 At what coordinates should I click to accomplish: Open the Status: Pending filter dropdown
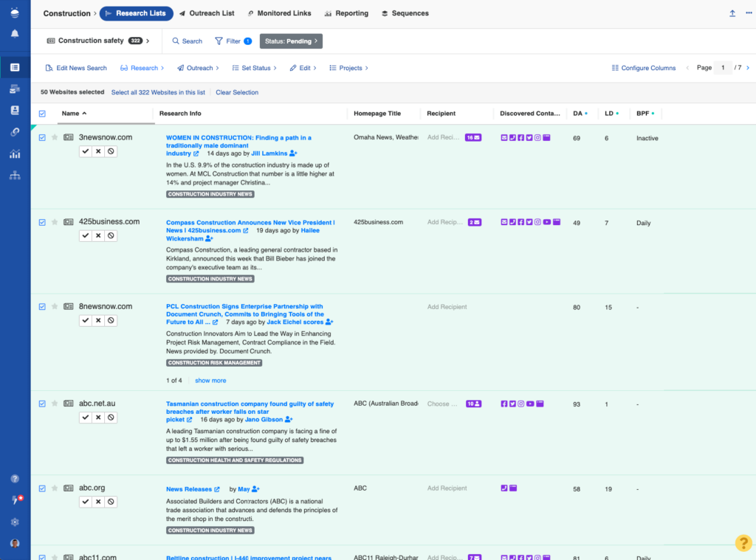click(x=291, y=41)
